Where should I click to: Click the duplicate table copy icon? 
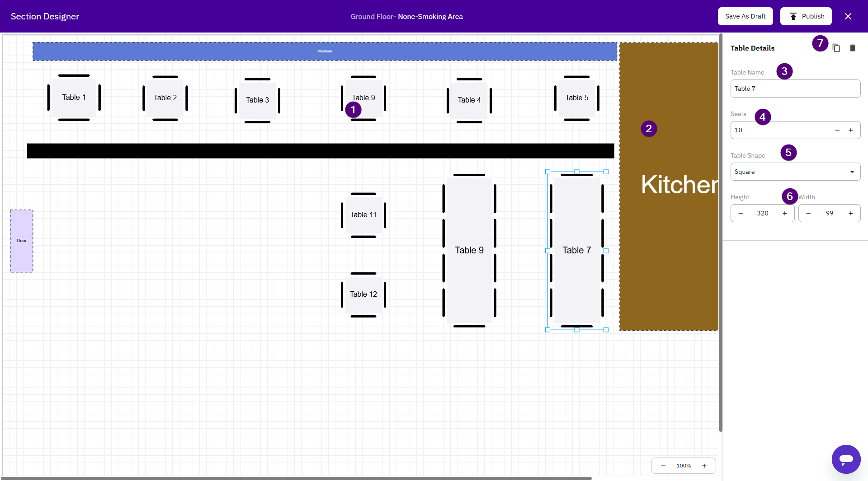[836, 48]
